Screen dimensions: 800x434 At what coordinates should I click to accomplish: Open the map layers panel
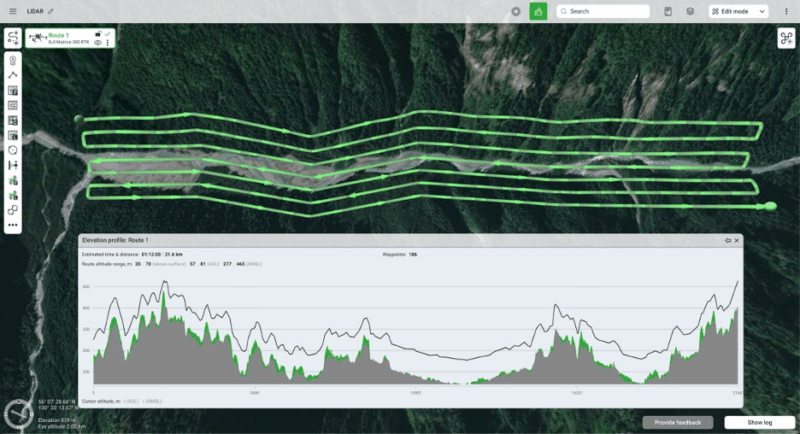(690, 11)
